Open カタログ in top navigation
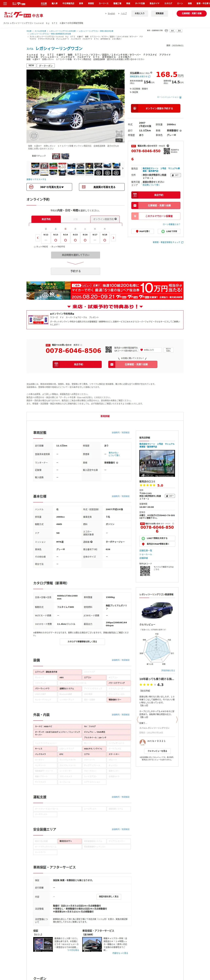This screenshot has height=980, width=210. [x=168, y=3]
